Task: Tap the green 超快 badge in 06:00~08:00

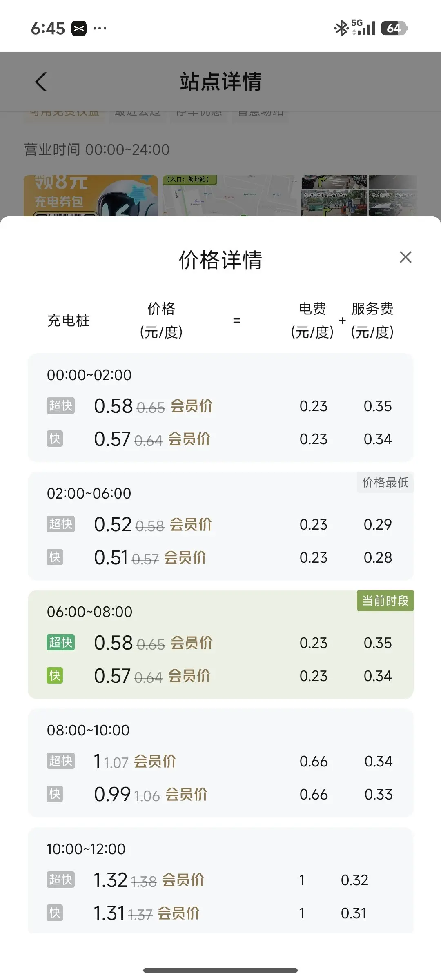Action: click(x=60, y=642)
